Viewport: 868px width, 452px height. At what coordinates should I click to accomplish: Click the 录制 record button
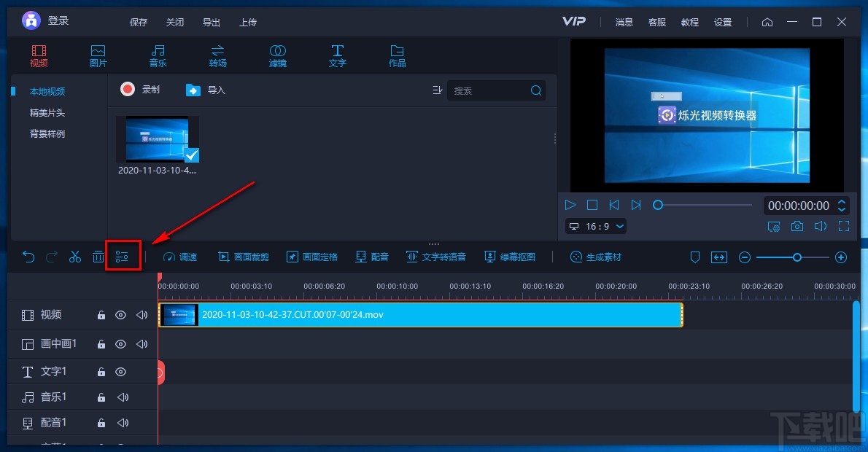click(x=140, y=89)
